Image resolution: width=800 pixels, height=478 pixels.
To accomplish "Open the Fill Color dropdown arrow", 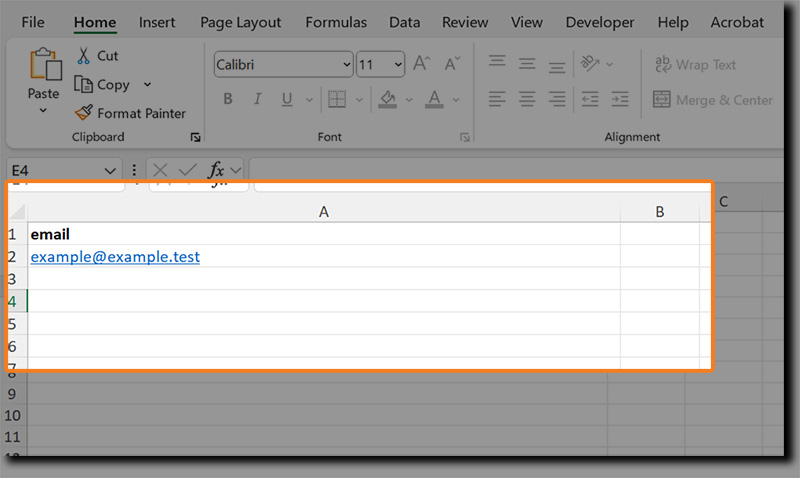I will tap(409, 100).
